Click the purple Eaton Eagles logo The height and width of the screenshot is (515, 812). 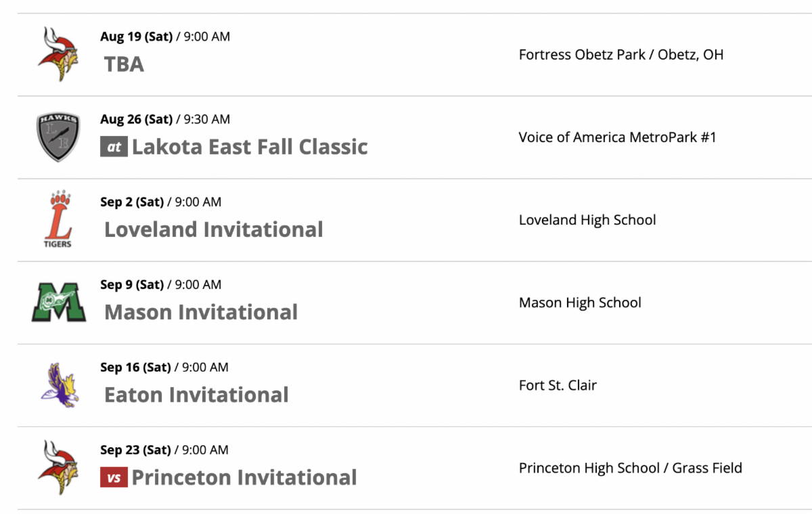pyautogui.click(x=59, y=385)
